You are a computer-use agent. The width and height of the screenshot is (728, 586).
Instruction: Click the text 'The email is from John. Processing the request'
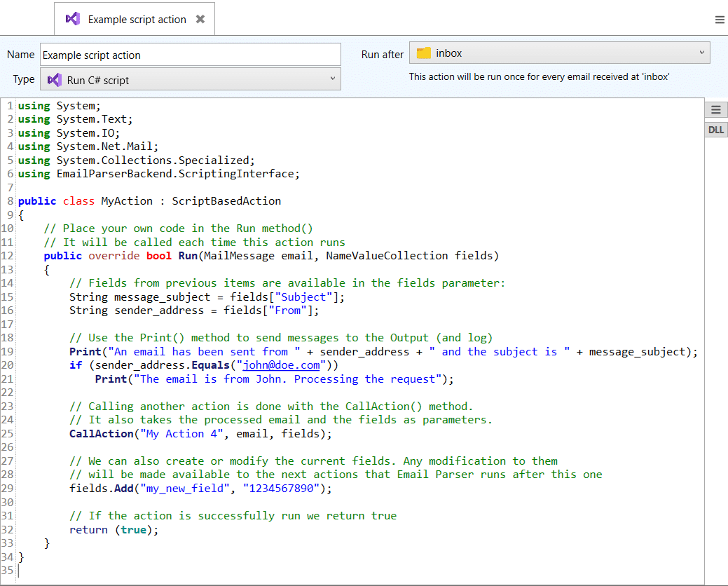(287, 379)
